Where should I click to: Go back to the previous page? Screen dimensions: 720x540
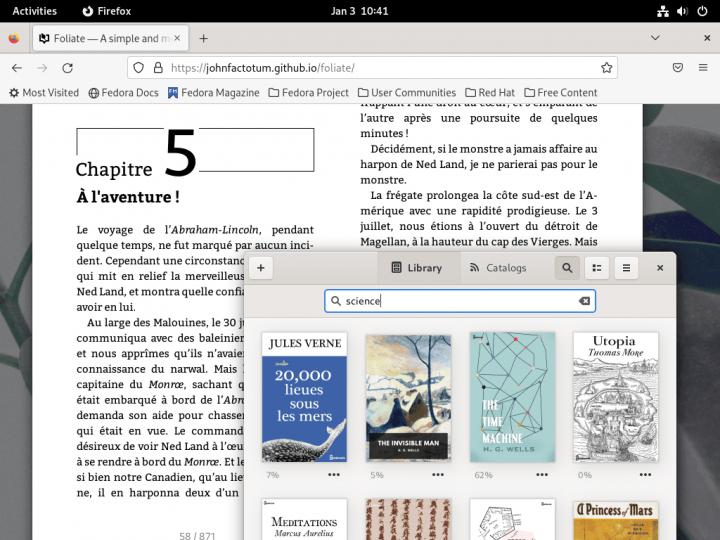(17, 68)
